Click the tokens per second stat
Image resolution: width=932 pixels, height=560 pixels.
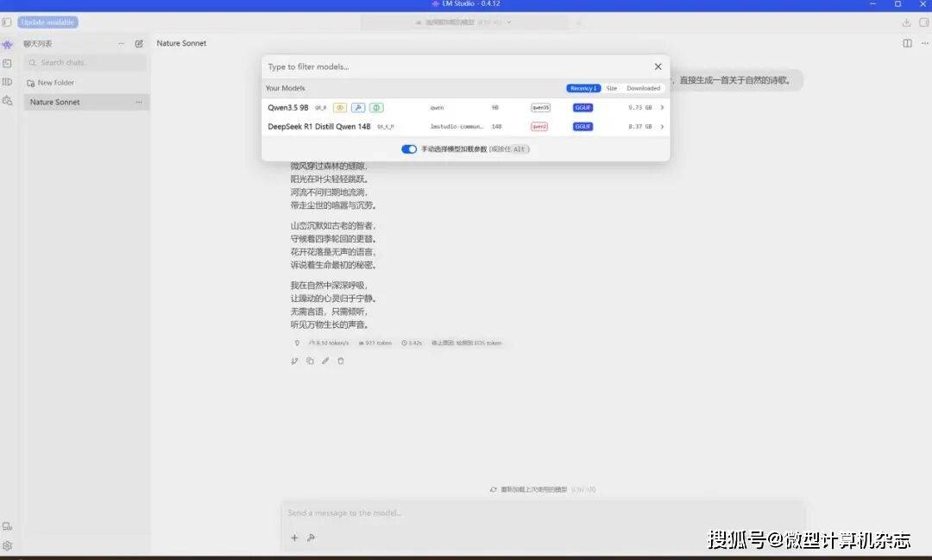(x=329, y=343)
